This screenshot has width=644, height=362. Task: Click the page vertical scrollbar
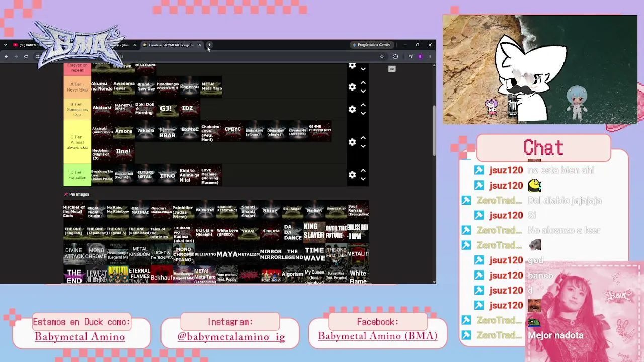coord(434,131)
